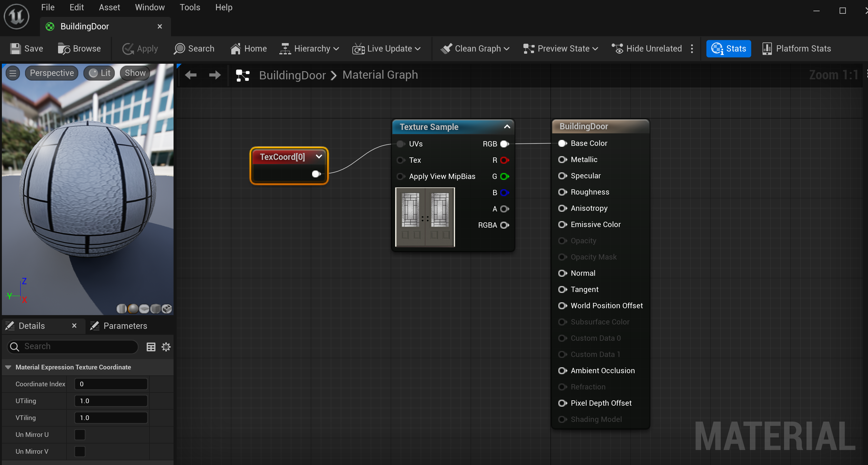
Task: Navigate back with the left arrow
Action: point(191,75)
